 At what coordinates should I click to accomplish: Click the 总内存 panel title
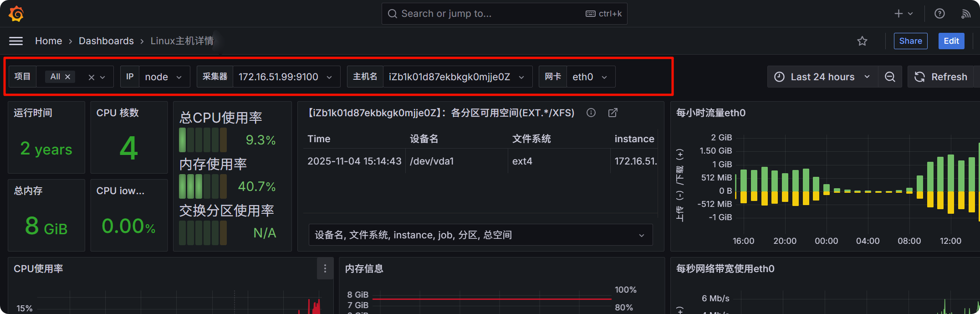(x=28, y=190)
